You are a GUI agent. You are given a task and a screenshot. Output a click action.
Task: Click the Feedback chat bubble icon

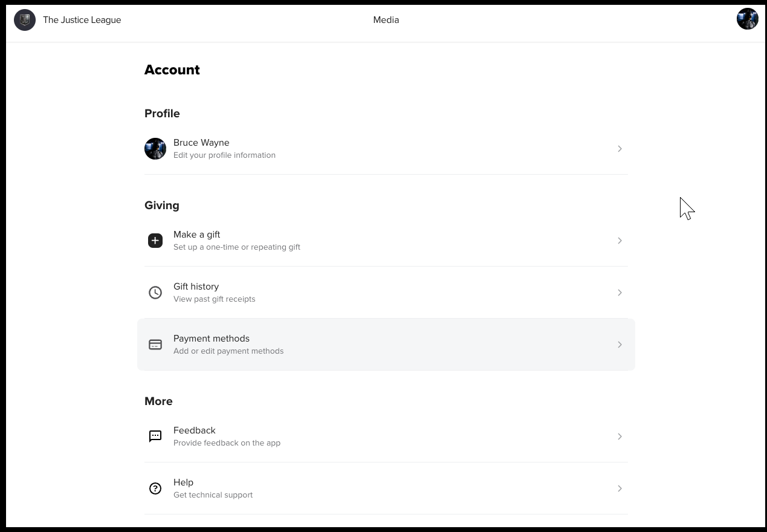pyautogui.click(x=155, y=436)
